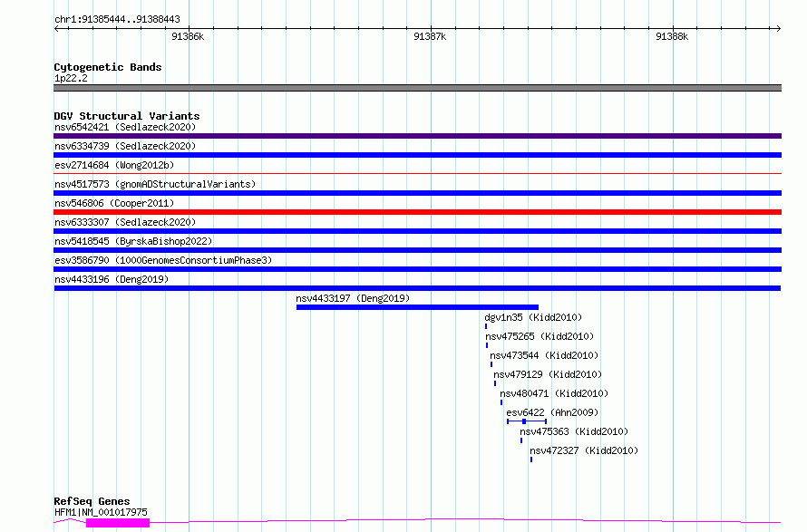Image resolution: width=807 pixels, height=532 pixels.
Task: Click nsv5418545 (ByrskaBishop2022) label
Action: click(133, 241)
